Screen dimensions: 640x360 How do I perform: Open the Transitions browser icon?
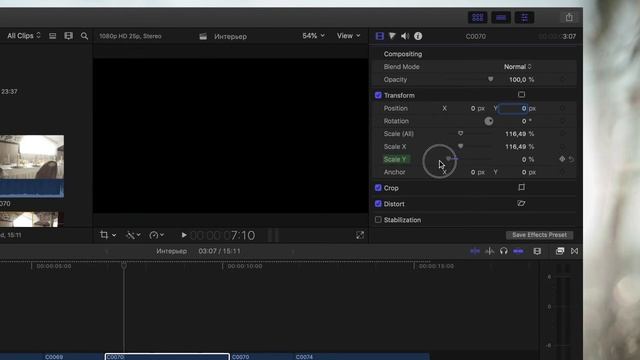(574, 251)
